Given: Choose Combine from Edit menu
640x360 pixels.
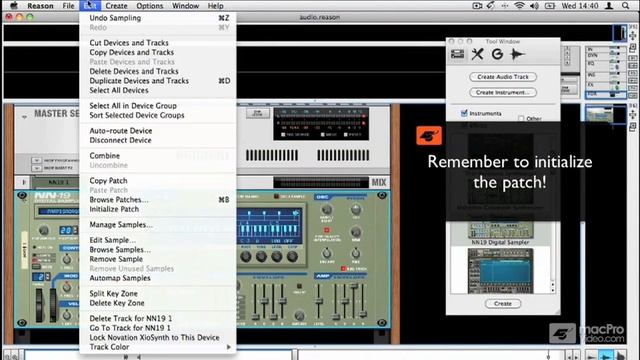Looking at the screenshot, I should tap(158, 156).
